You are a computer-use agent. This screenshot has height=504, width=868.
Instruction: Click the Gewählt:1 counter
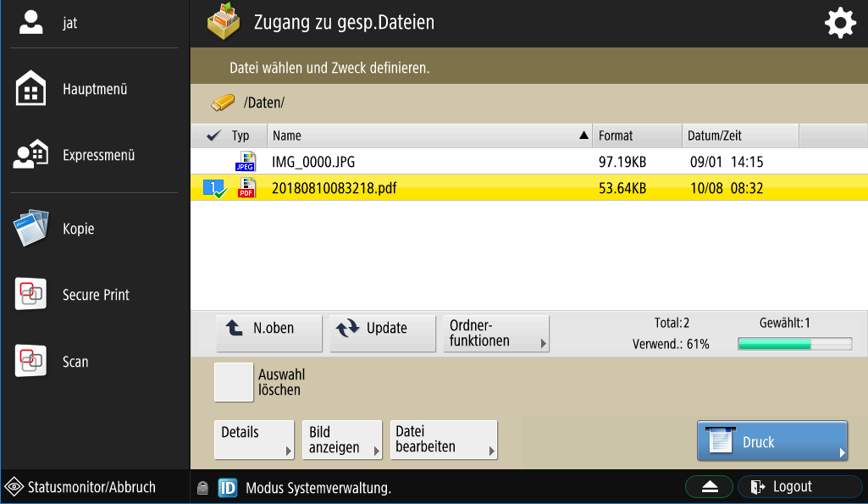[x=784, y=323]
